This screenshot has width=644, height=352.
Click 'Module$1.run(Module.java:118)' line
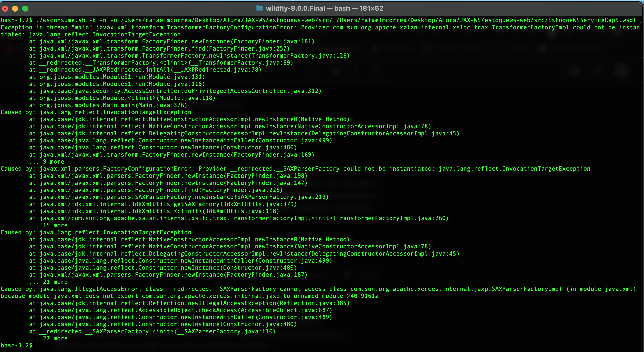click(117, 84)
